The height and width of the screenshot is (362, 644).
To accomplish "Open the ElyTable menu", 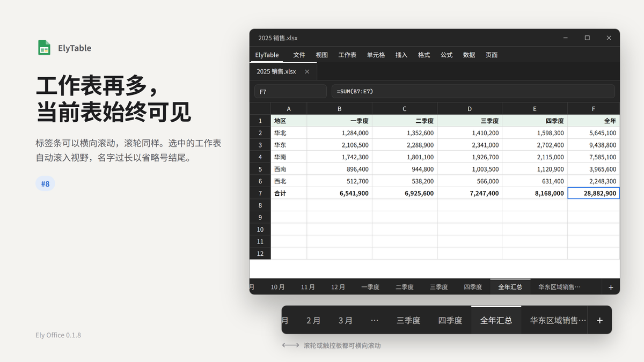I will click(267, 55).
